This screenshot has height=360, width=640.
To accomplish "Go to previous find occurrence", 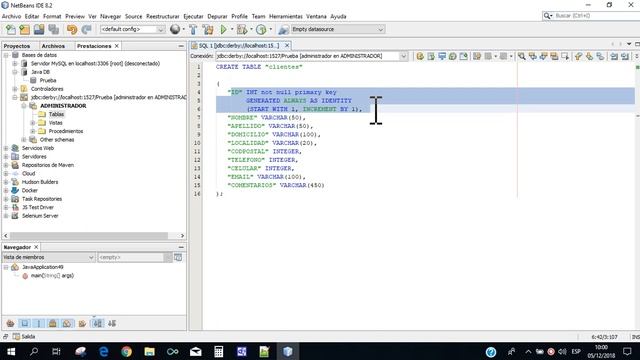I will pos(533,56).
